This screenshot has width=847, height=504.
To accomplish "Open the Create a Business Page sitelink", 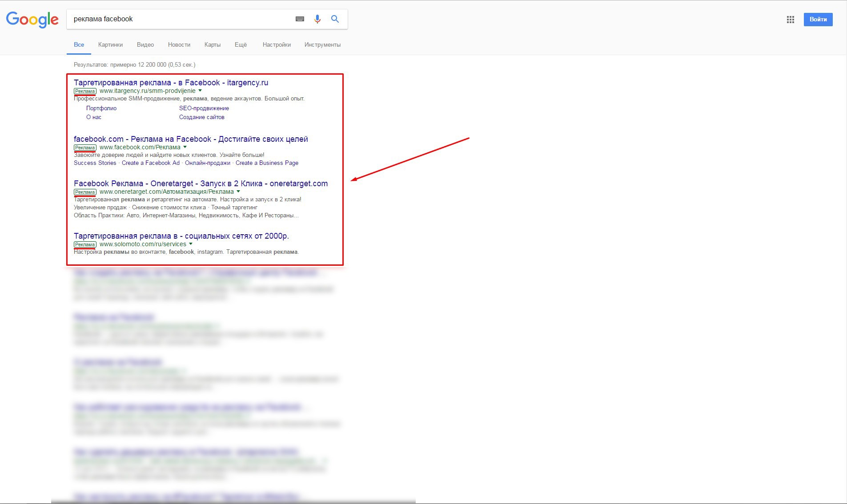I will [x=267, y=163].
